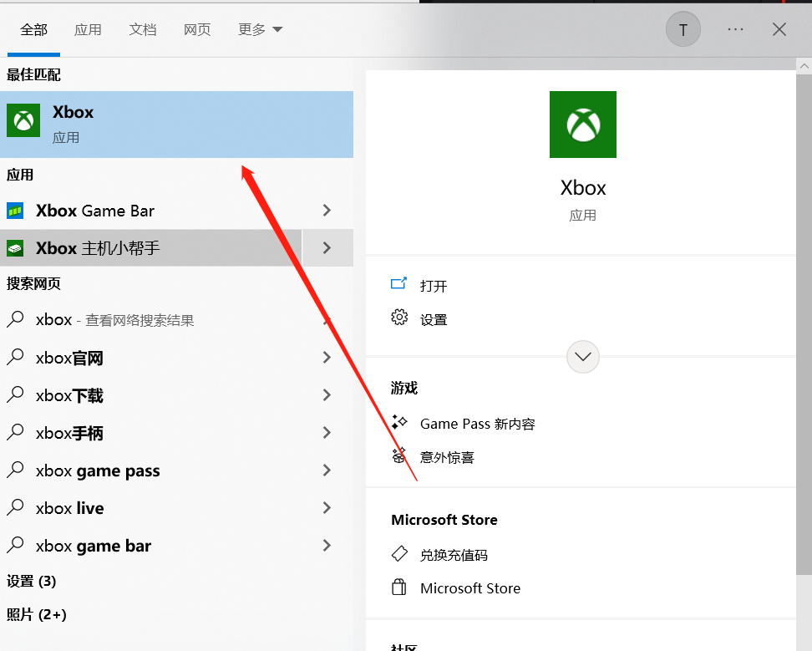Switch to the 全部 tab
Viewport: 812px width, 651px height.
pos(33,29)
